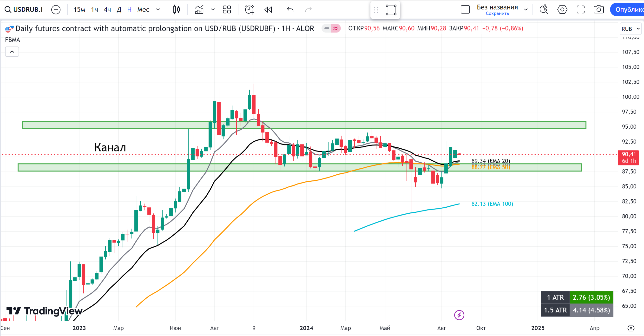This screenshot has height=336, width=644.
Task: Click the Сохранить link
Action: click(497, 13)
